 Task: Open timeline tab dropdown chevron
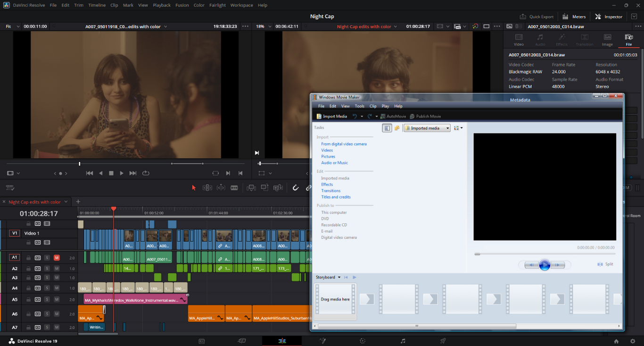(x=66, y=202)
